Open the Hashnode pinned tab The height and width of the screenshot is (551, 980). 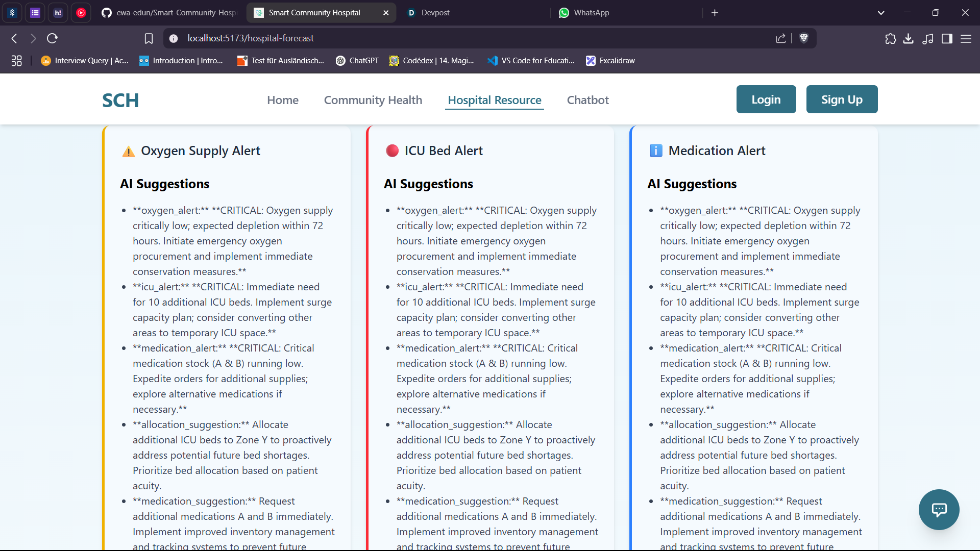click(x=58, y=13)
